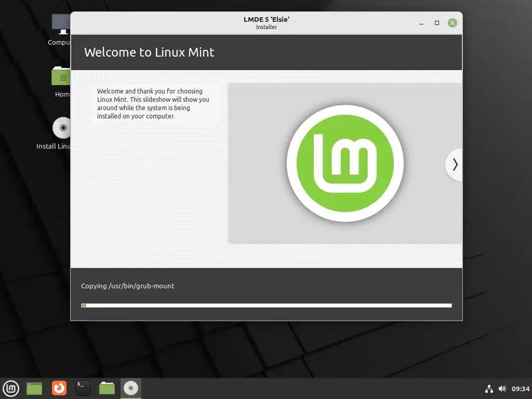Click the 'Welcome to Linux Mint' heading
Screen dimensions: 532x399
pyautogui.click(x=149, y=52)
